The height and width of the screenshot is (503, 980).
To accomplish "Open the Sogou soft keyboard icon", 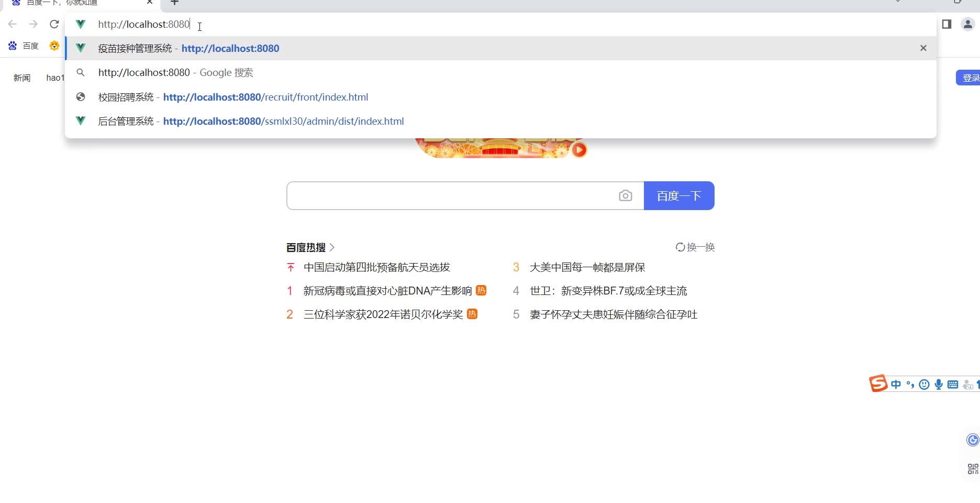I will [953, 385].
